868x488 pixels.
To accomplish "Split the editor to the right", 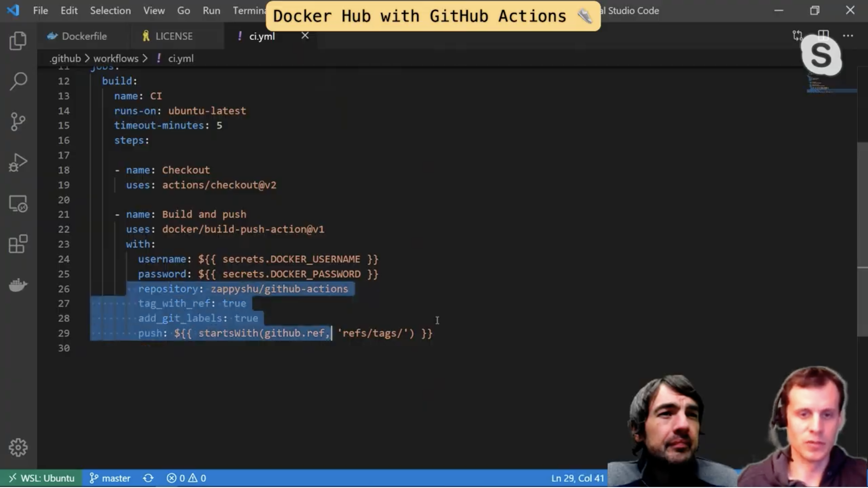I will [x=823, y=36].
